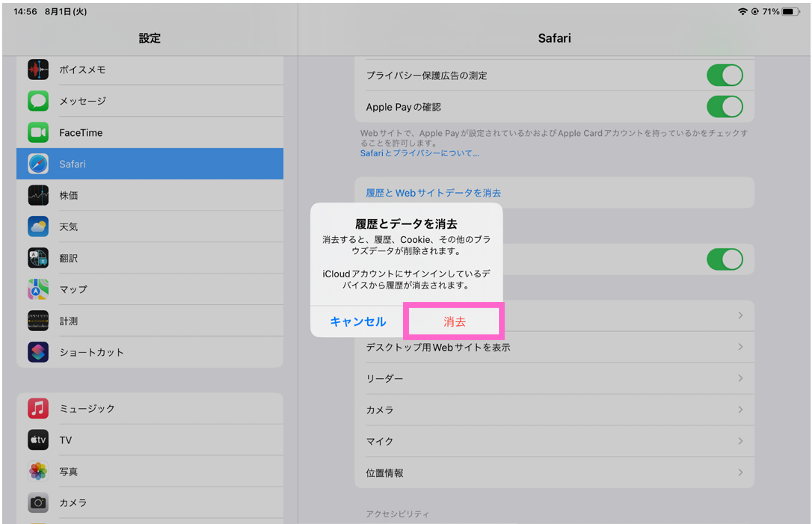
Task: Open the Safariとプライバシーについて link
Action: [x=419, y=153]
